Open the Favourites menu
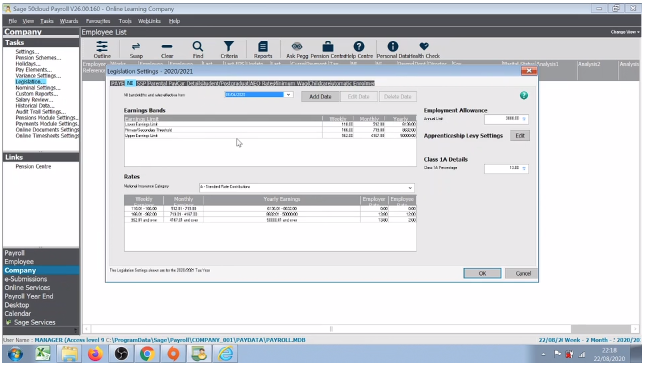This screenshot has height=367, width=646. pyautogui.click(x=98, y=21)
